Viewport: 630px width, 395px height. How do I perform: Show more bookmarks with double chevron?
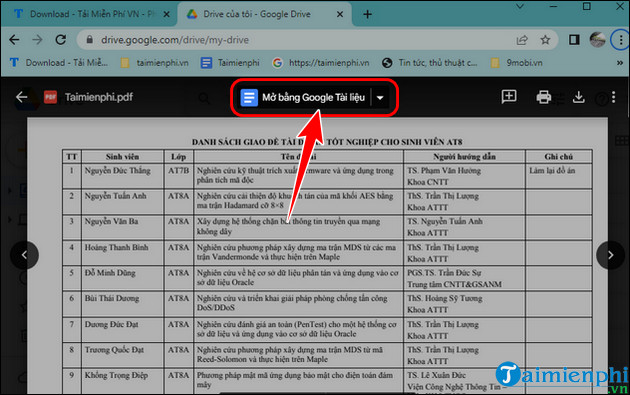tap(620, 63)
